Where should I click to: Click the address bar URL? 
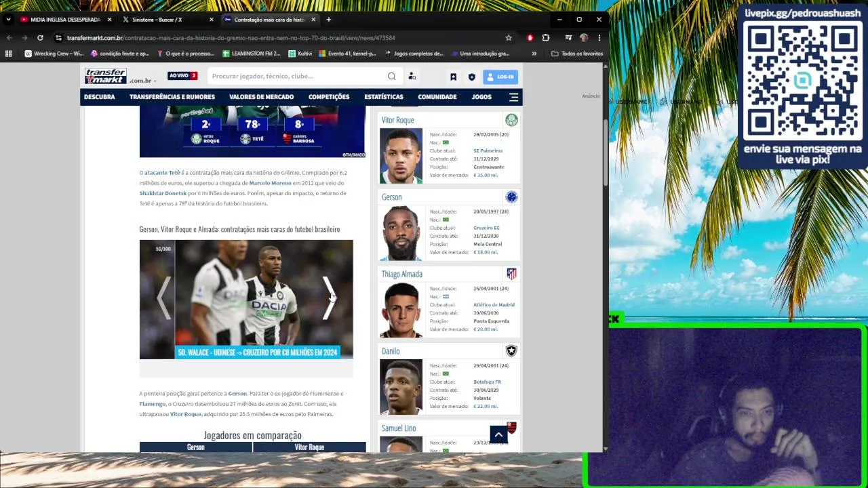(231, 38)
